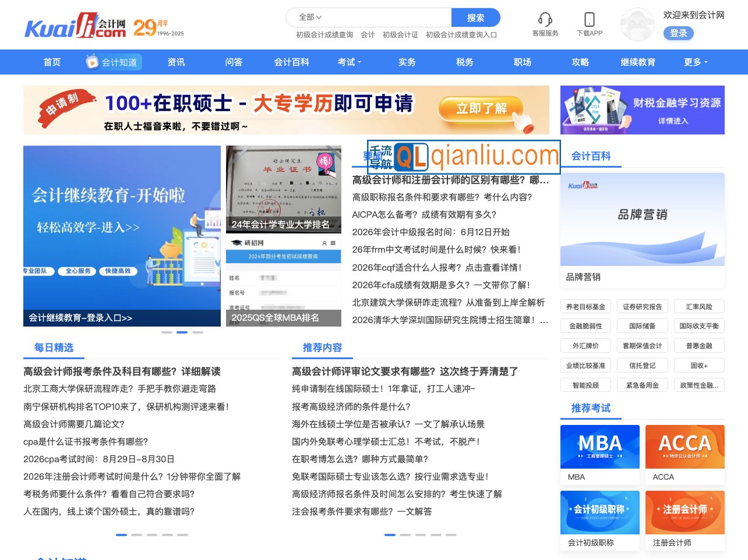The width and height of the screenshot is (748, 560).
Task: Click the 资讯 menu item
Action: 176,62
